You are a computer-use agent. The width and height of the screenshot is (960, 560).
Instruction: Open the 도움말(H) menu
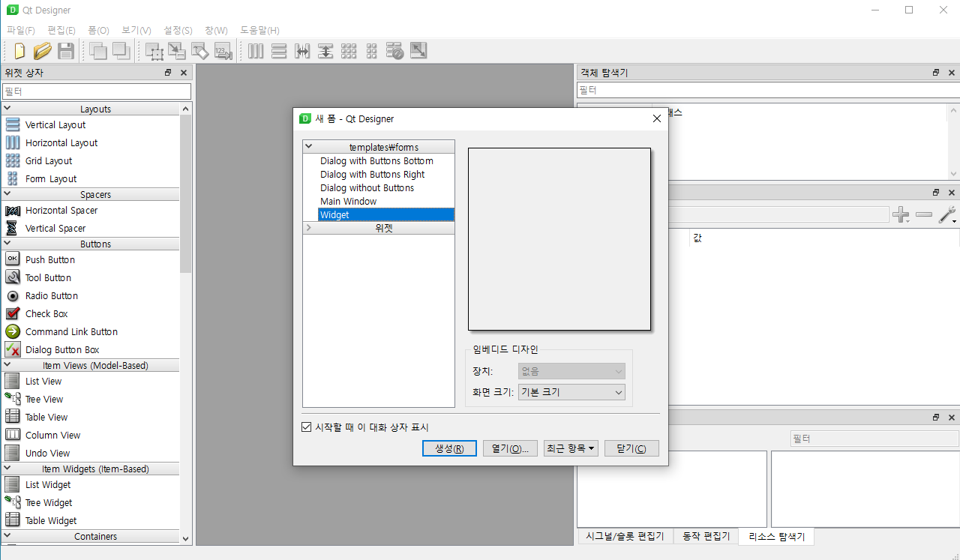[259, 30]
